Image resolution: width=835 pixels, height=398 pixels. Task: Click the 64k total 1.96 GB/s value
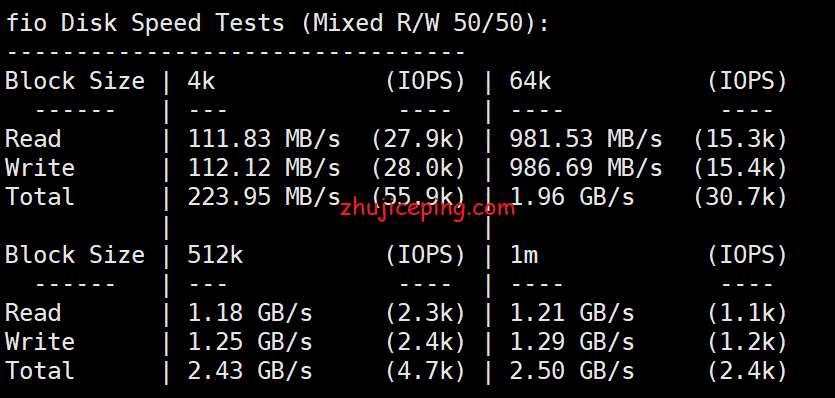[572, 197]
